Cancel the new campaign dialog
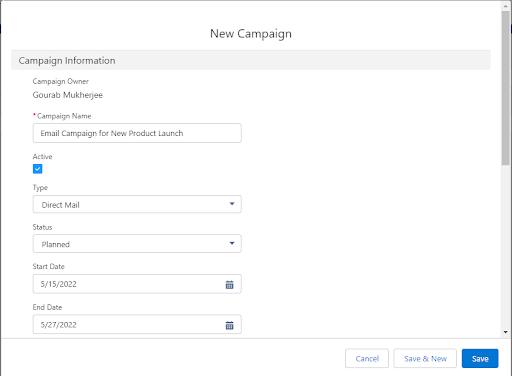This screenshot has width=512, height=376. click(x=367, y=359)
